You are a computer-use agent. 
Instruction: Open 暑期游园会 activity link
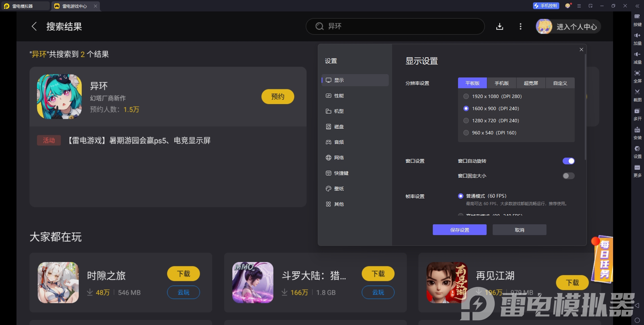(x=139, y=140)
